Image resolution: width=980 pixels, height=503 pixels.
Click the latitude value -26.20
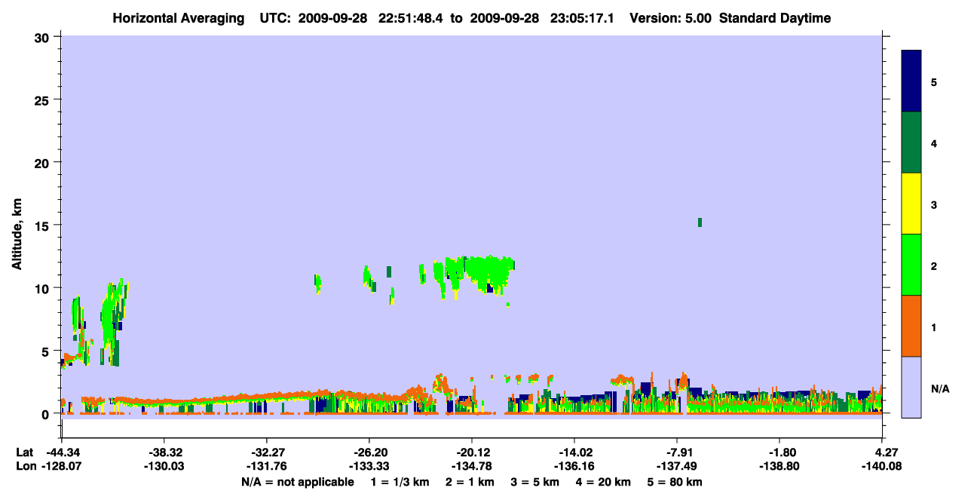tap(369, 452)
